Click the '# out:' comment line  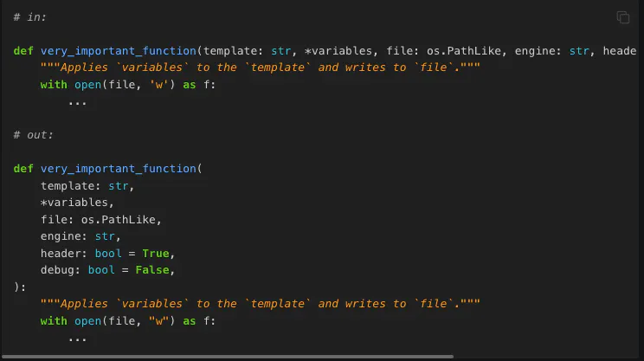33,135
